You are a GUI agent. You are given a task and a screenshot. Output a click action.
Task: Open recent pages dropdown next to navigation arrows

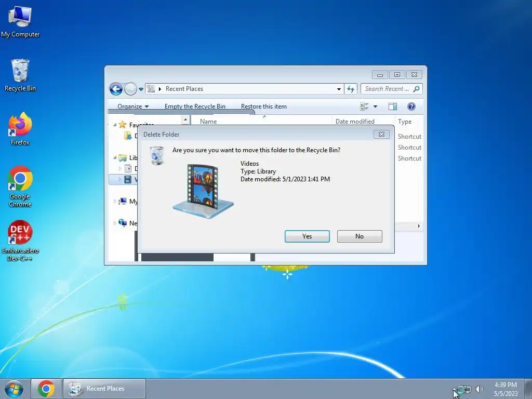coord(141,89)
